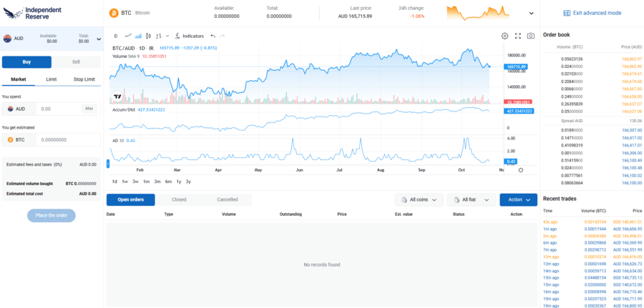Image resolution: width=644 pixels, height=308 pixels.
Task: Open chart settings gear icon
Action: pyautogui.click(x=504, y=36)
